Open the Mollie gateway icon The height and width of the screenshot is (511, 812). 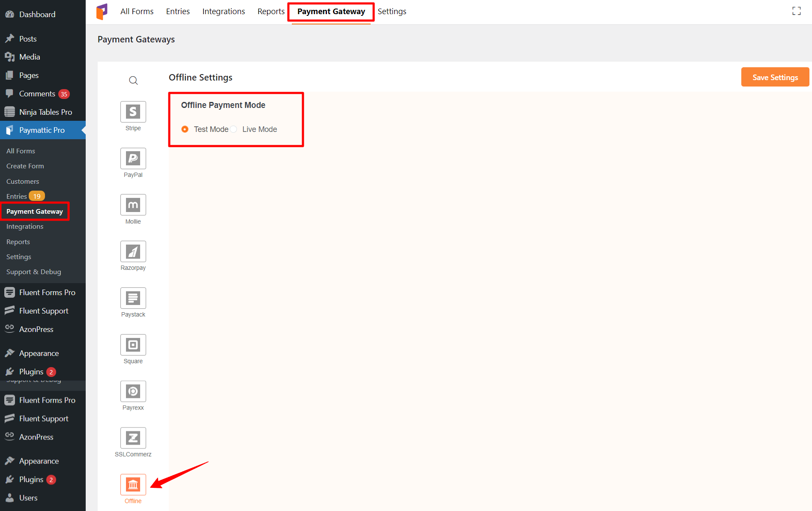click(133, 205)
